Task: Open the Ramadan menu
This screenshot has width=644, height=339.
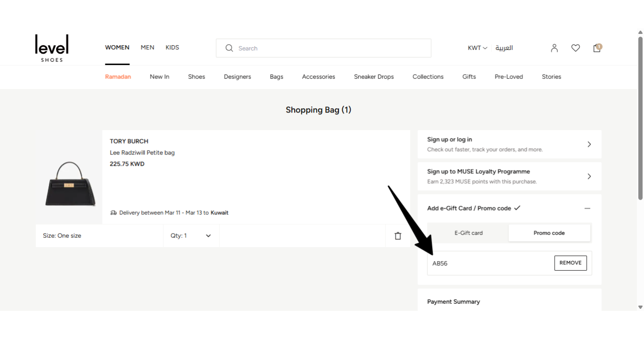Action: pos(118,77)
